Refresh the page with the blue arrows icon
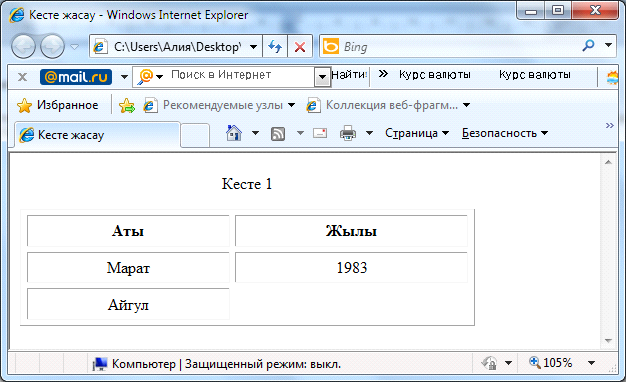 (275, 47)
